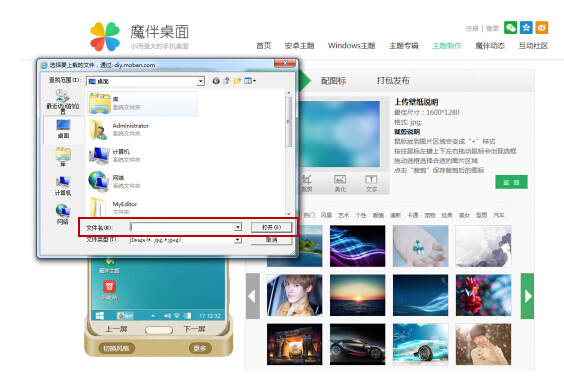Click the file list scrollbar up arrow

pos(288,93)
